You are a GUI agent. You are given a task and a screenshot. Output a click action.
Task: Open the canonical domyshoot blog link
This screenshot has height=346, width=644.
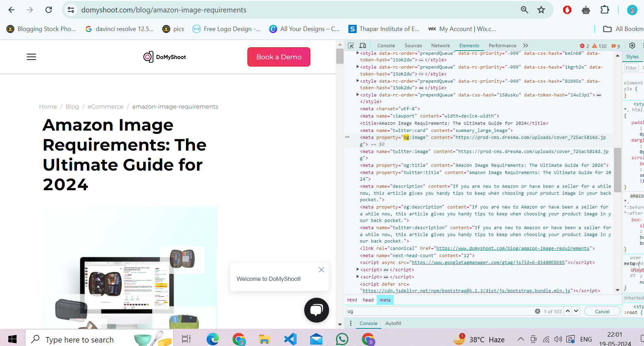(x=513, y=248)
